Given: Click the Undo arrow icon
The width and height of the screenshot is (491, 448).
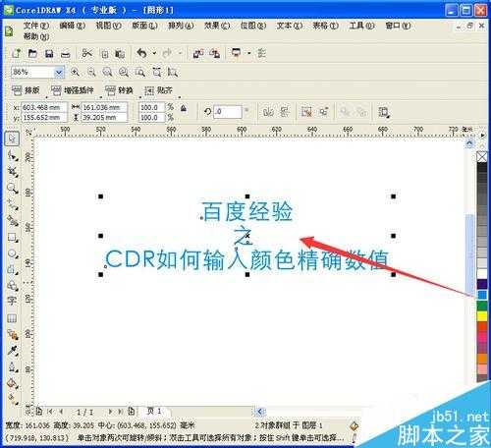Looking at the screenshot, I should (141, 53).
